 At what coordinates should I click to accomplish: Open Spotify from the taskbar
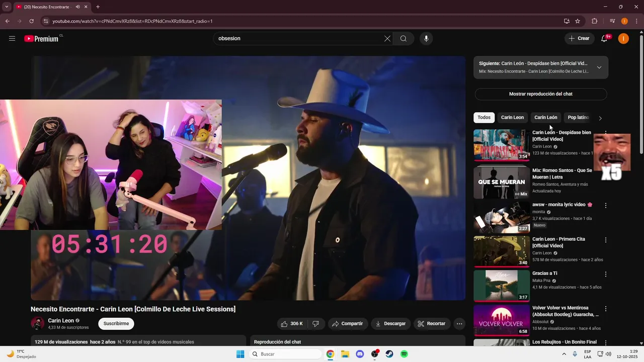404,354
